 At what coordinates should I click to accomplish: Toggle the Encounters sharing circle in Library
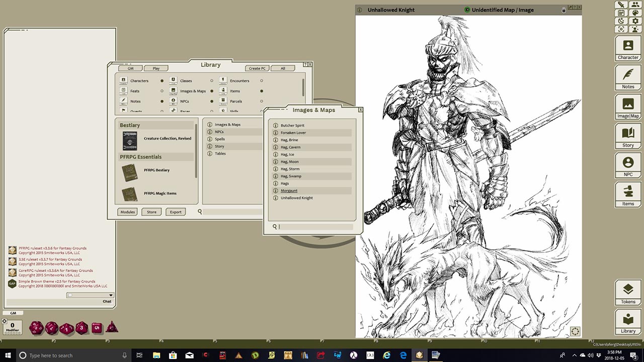coord(261,80)
